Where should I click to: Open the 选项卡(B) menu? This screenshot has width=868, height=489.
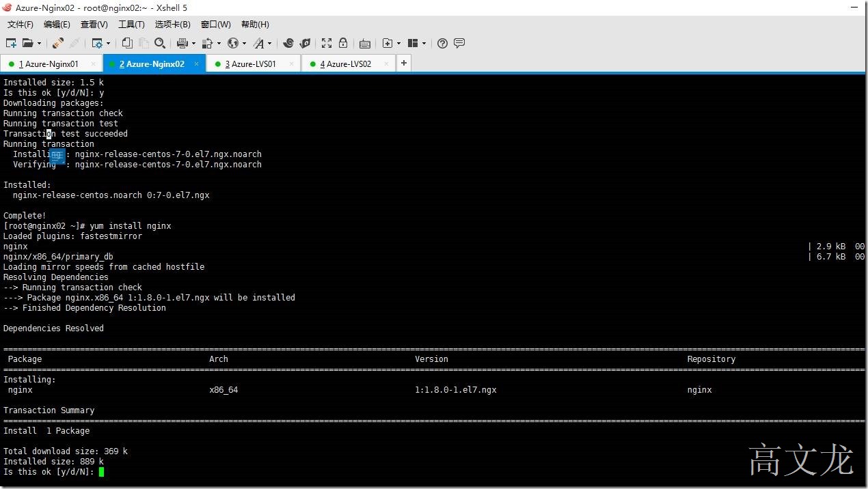coord(172,25)
